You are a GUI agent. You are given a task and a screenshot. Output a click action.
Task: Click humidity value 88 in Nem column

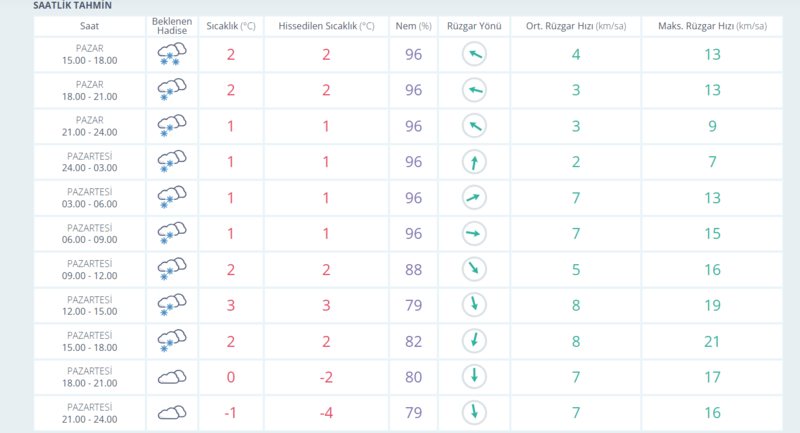[x=414, y=269]
